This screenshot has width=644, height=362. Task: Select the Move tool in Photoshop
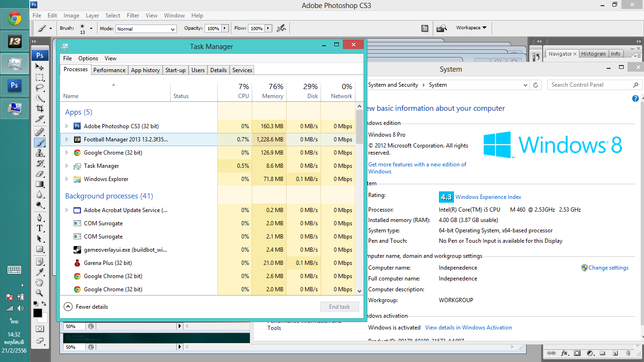40,67
